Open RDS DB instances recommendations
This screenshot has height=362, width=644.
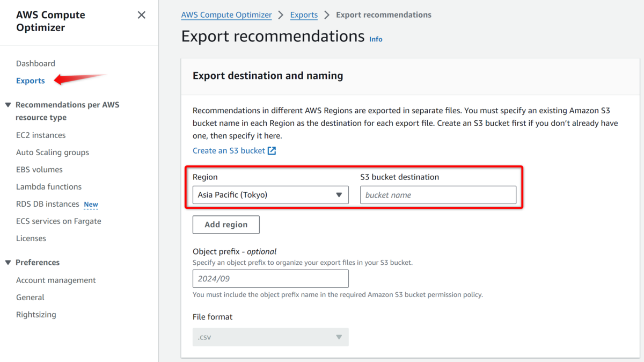tap(48, 204)
